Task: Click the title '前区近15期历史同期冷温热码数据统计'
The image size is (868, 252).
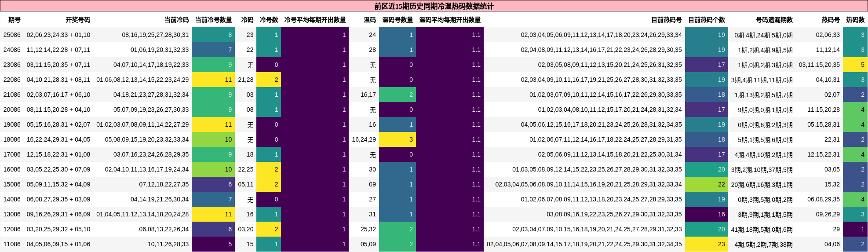Action: (434, 6)
